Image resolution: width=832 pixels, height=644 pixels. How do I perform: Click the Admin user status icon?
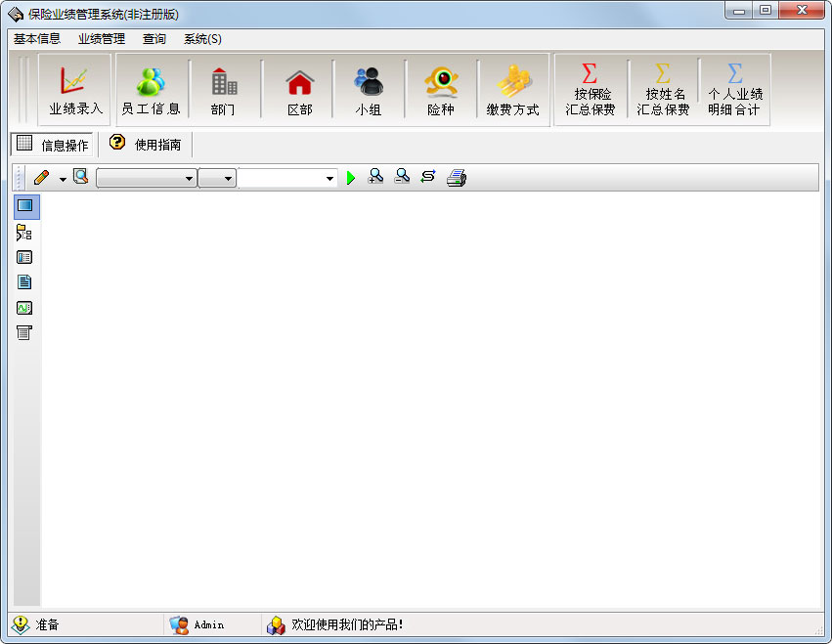point(179,624)
